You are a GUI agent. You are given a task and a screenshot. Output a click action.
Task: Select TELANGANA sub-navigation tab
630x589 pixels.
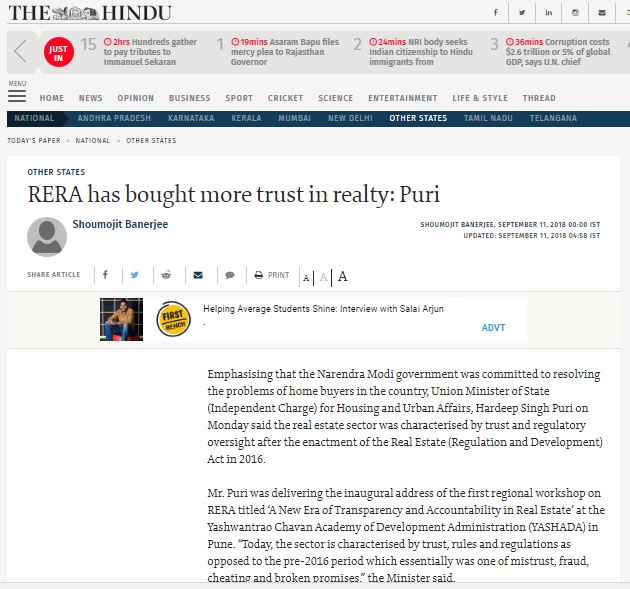pyautogui.click(x=553, y=118)
